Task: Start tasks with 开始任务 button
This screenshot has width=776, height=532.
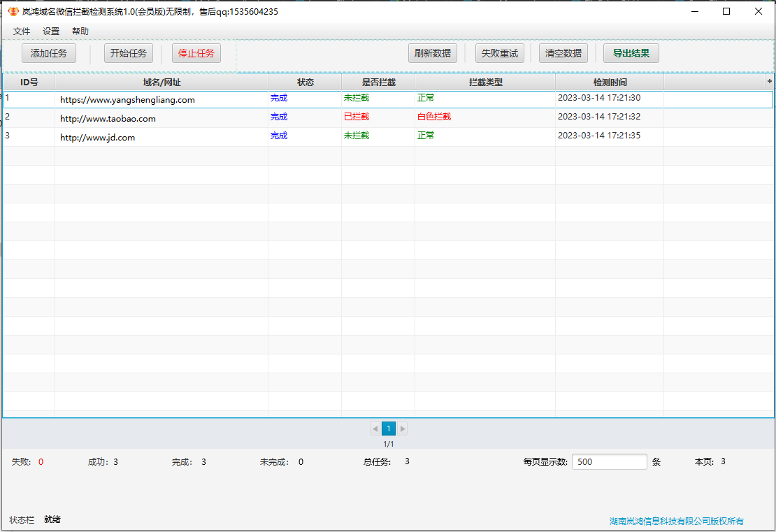Action: [129, 53]
